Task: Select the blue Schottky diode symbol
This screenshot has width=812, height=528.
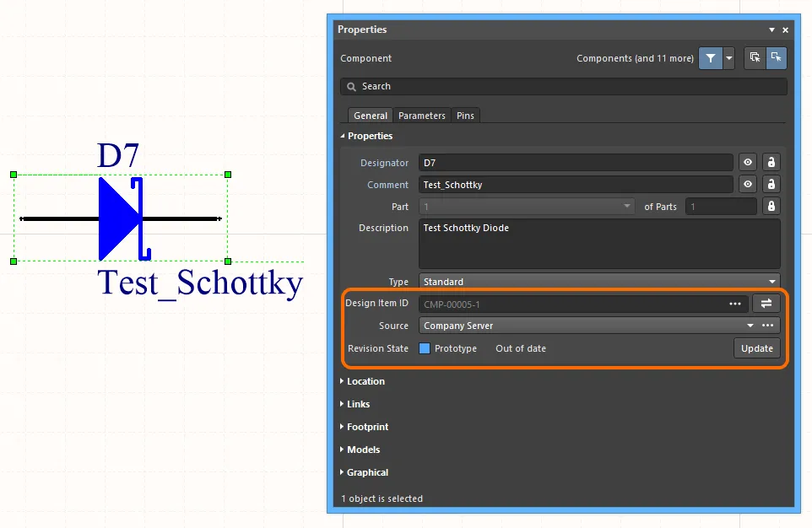Action: [124, 218]
